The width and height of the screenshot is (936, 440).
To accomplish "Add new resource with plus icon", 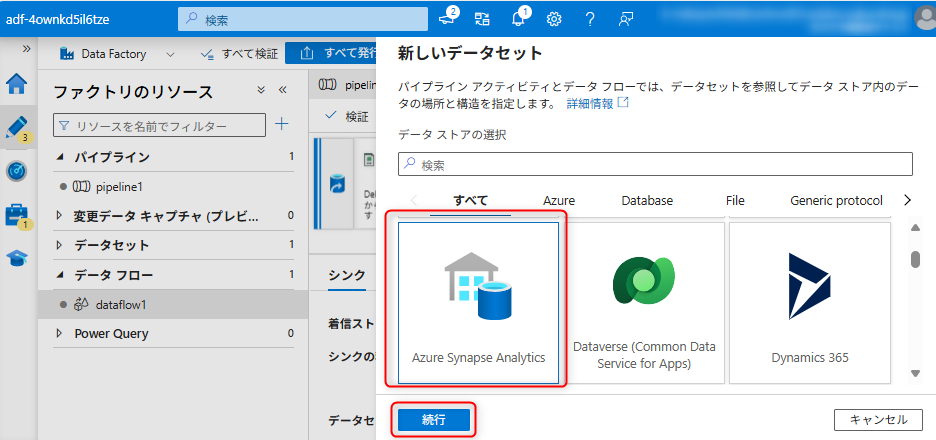I will point(282,124).
